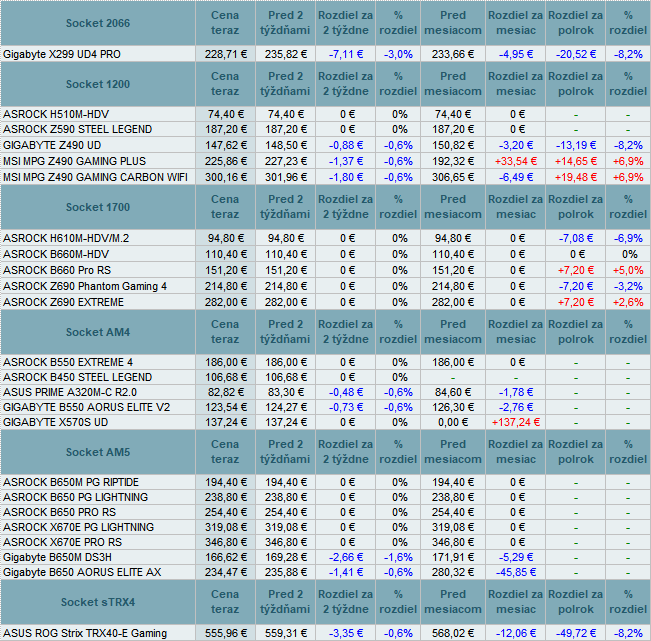Click the 568,02 € price a month ago
Image resolution: width=651 pixels, height=641 pixels.
[x=453, y=634]
